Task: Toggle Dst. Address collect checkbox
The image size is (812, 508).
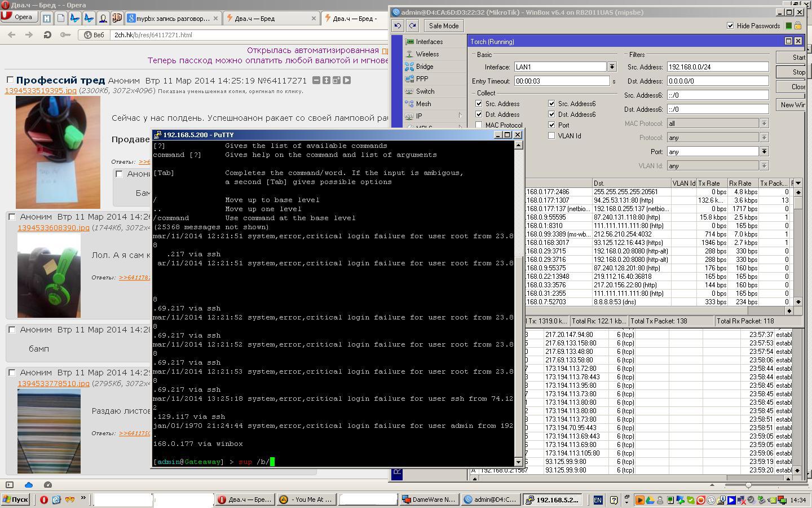Action: click(479, 115)
